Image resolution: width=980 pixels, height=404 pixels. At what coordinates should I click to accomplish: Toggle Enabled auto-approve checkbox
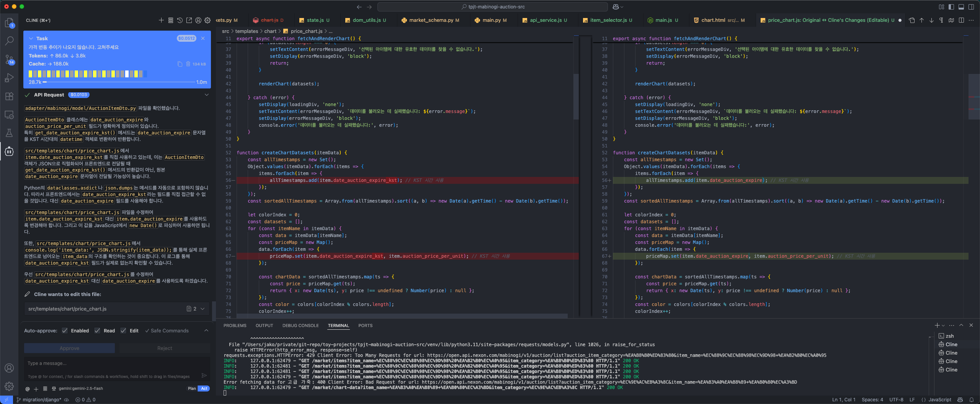tap(65, 330)
